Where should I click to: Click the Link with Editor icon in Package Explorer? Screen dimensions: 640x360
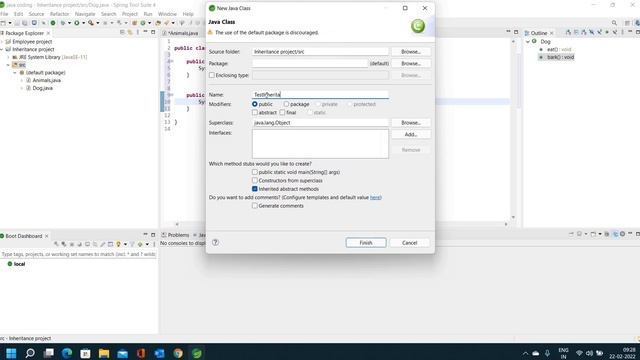[130, 32]
